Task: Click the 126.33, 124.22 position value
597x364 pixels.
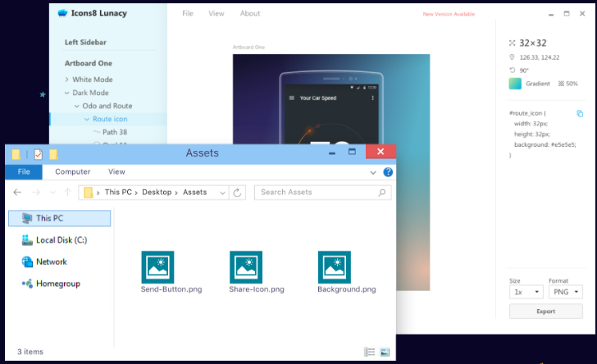Action: pos(540,57)
